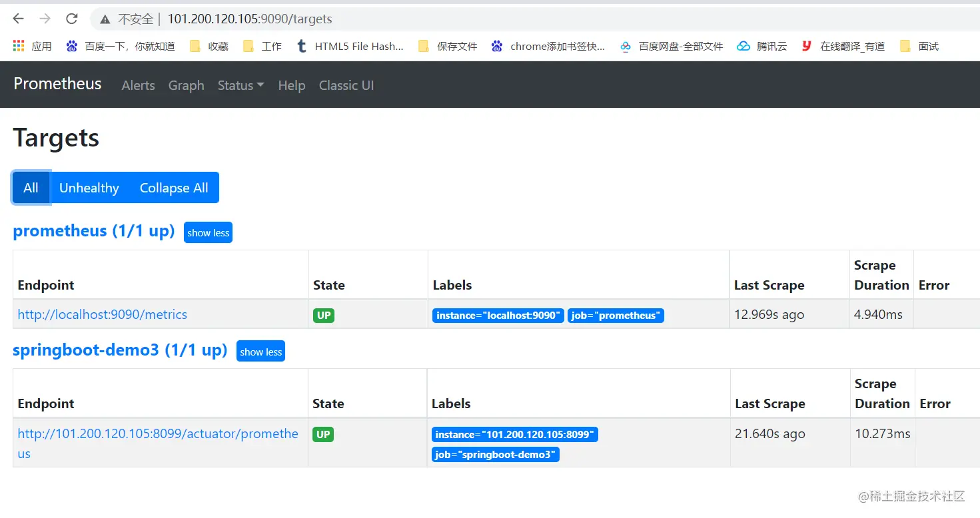Toggle Collapse All targets
This screenshot has height=518, width=980.
(x=174, y=188)
